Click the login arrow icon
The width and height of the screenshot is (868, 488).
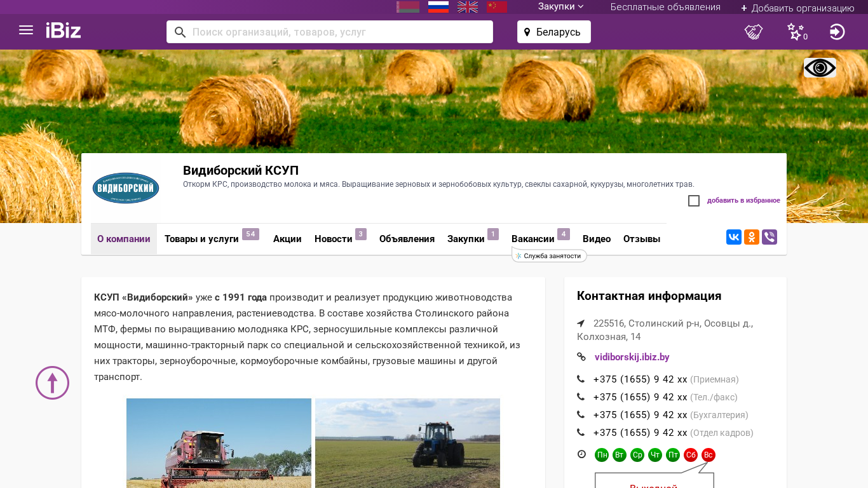point(837,32)
